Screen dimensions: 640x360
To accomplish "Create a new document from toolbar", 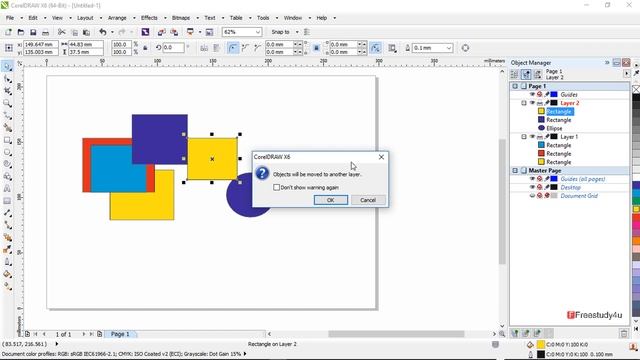I will point(8,32).
